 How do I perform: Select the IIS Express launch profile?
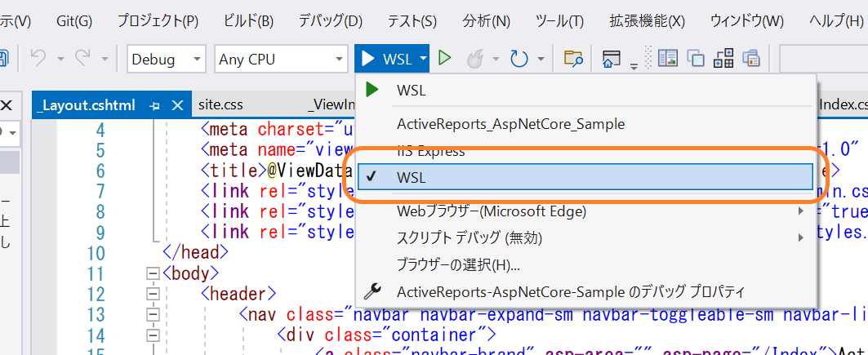[430, 151]
